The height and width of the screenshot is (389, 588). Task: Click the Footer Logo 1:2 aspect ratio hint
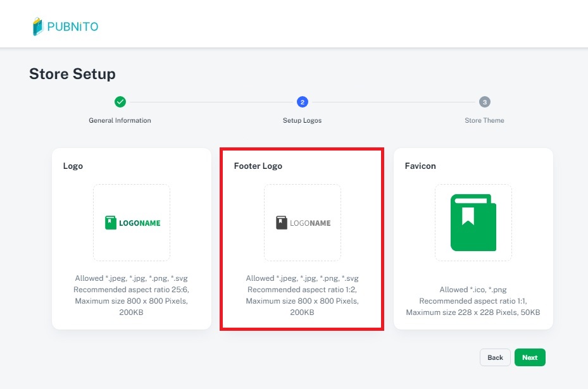(303, 290)
